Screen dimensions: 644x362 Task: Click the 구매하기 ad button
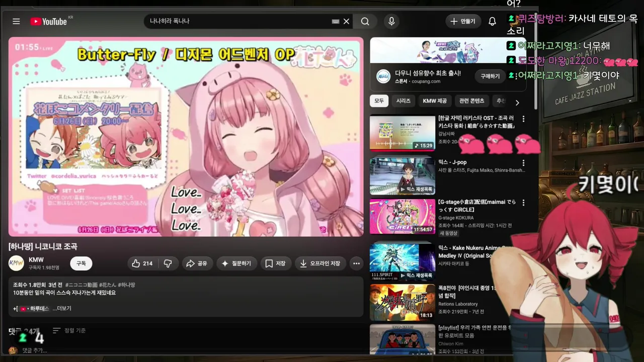pos(490,76)
